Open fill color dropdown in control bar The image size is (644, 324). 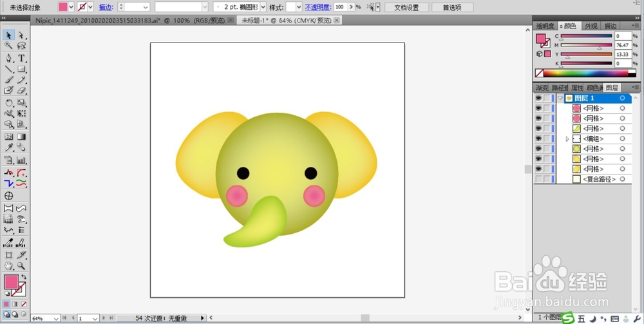click(x=71, y=7)
